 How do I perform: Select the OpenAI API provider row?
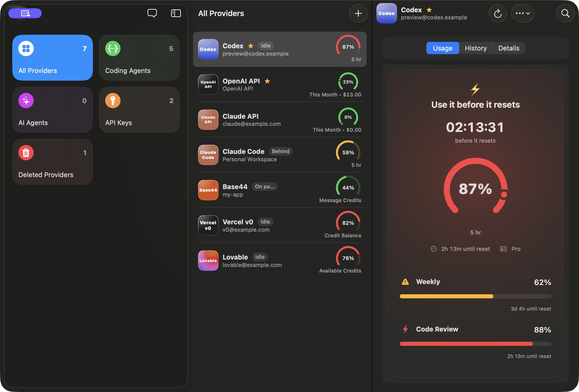click(x=280, y=84)
